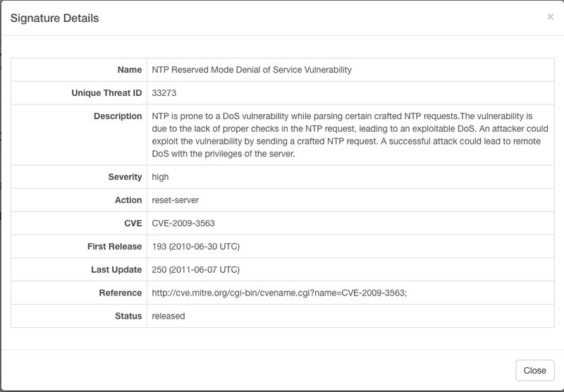Select the released status value

(168, 316)
